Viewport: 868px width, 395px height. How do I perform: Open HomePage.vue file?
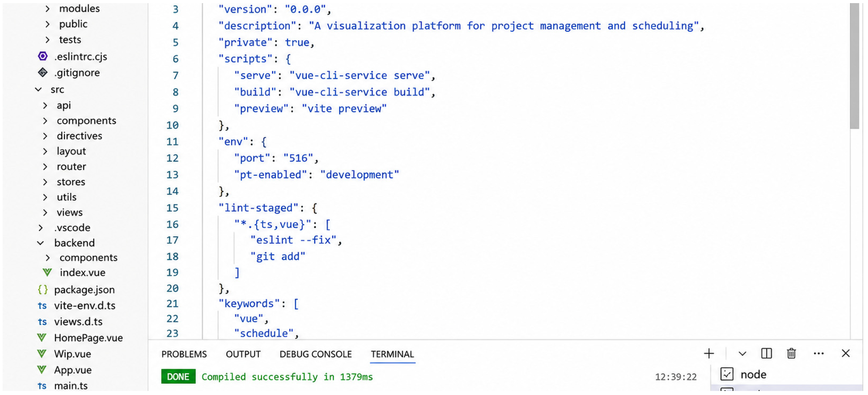[x=89, y=338]
